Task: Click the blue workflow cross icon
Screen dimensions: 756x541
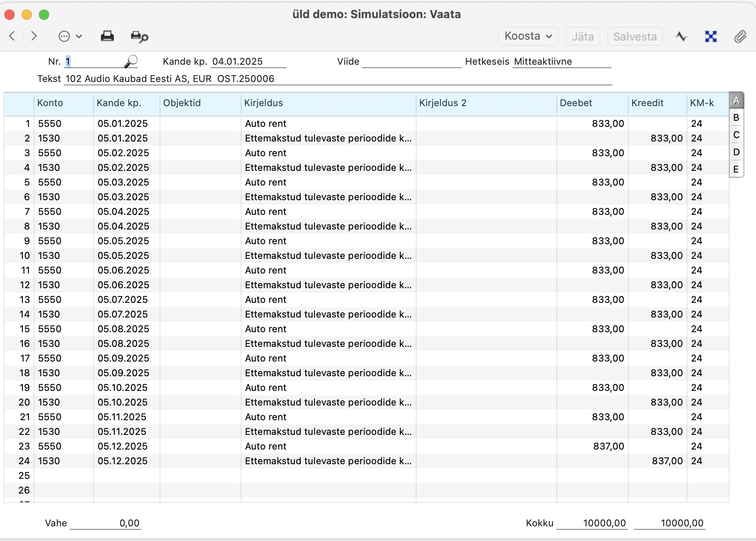Action: (x=711, y=37)
